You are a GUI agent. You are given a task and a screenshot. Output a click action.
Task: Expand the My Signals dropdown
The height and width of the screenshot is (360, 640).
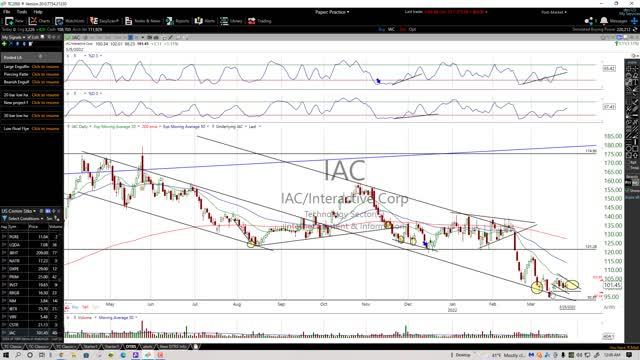[x=13, y=37]
